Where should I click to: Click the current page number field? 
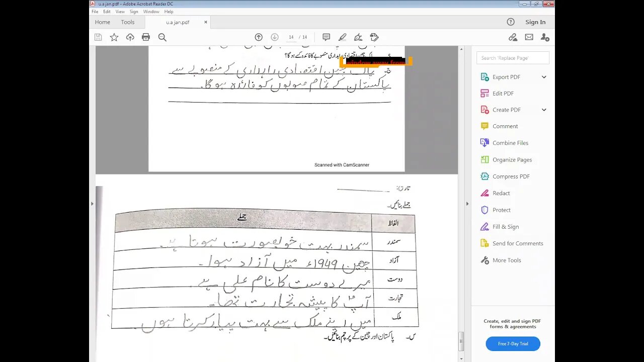coord(291,37)
